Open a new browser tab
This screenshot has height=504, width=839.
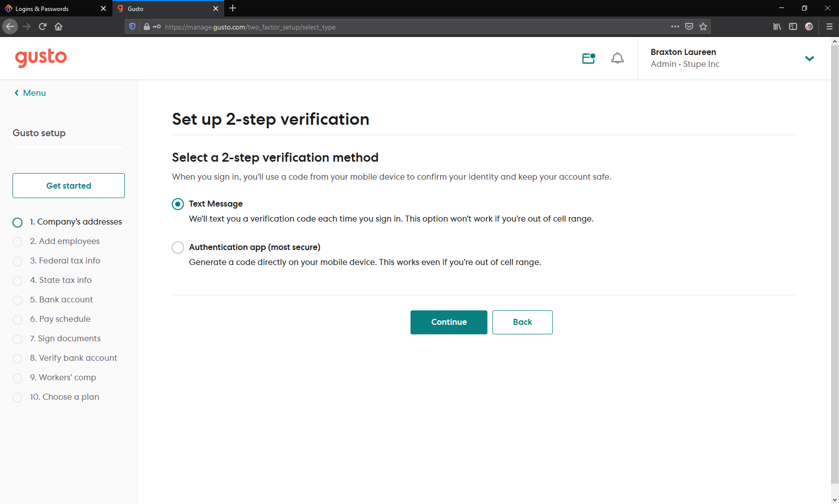click(233, 8)
